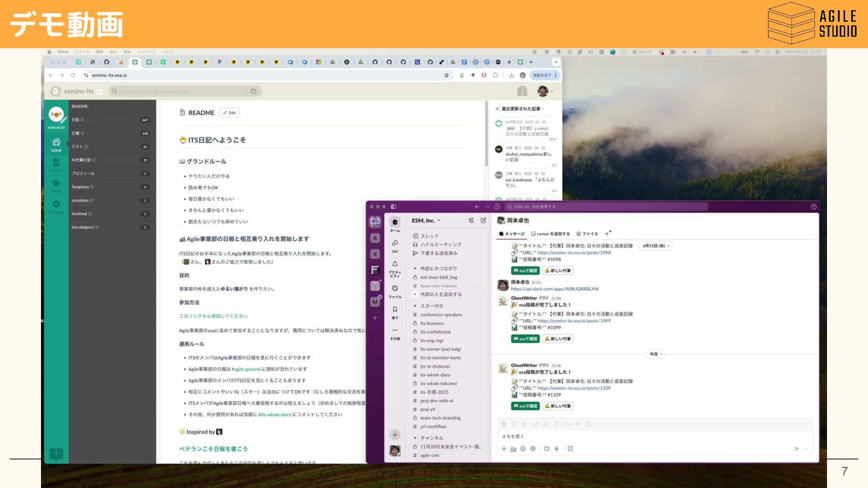Screen dimensions: 868x488
Task: Open the ESM, Inc. workspace dropdown
Action: [x=426, y=221]
